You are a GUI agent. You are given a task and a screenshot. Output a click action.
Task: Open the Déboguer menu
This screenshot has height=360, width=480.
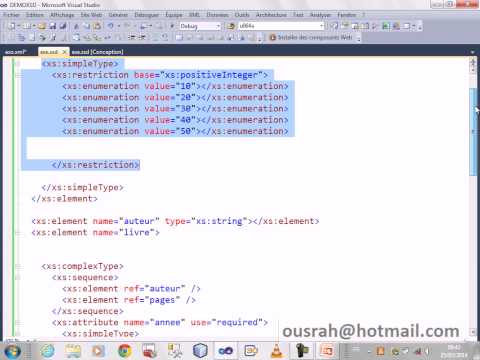click(147, 15)
